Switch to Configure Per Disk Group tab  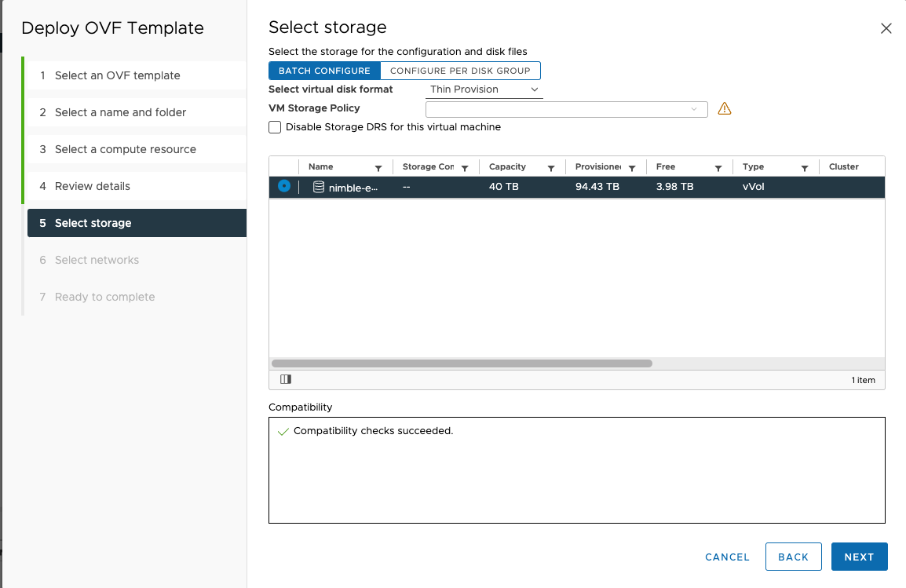(460, 71)
